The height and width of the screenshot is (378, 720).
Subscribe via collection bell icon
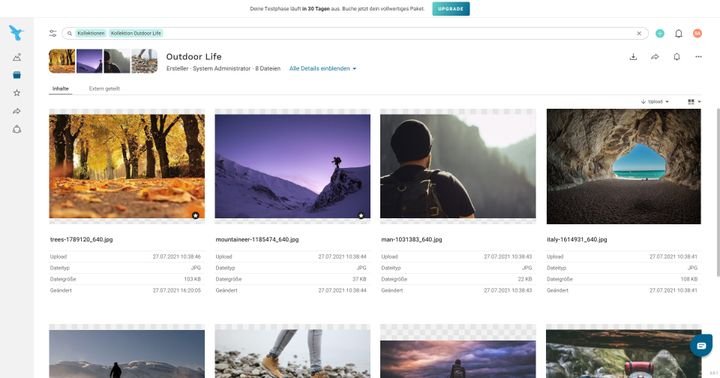(x=677, y=56)
